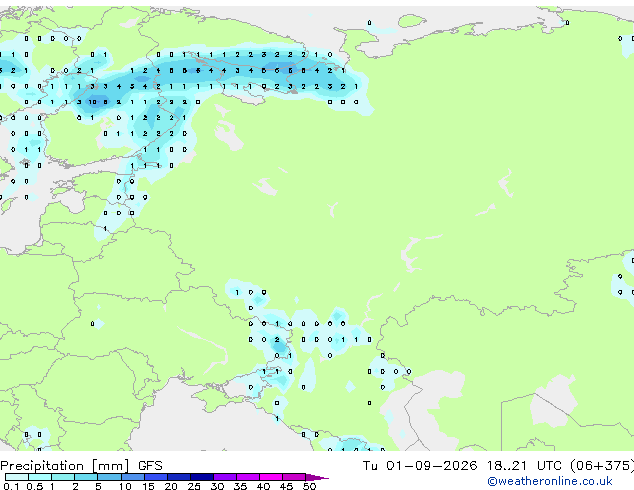Viewport: 634px width, 490px height.
Task: Click the 20–25 mm legend swatch
Action: pyautogui.click(x=179, y=477)
